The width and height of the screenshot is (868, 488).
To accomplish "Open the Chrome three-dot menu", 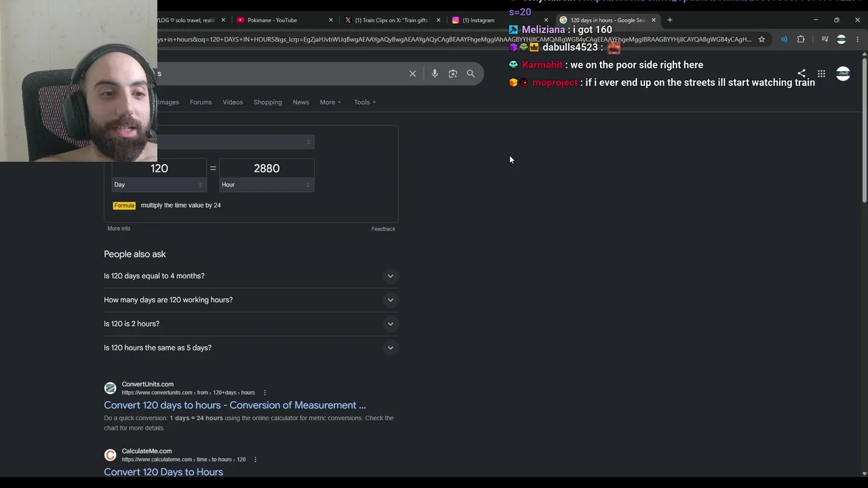I will point(858,39).
